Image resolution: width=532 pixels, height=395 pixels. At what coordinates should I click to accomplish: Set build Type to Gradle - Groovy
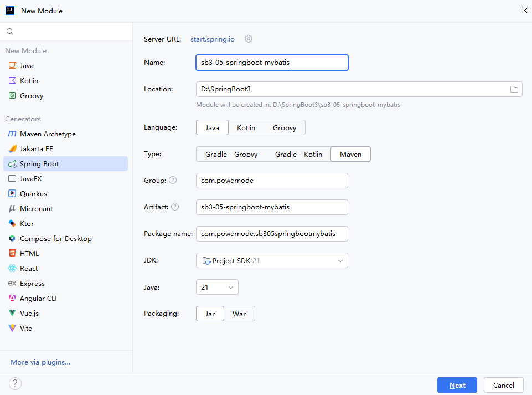tap(231, 154)
